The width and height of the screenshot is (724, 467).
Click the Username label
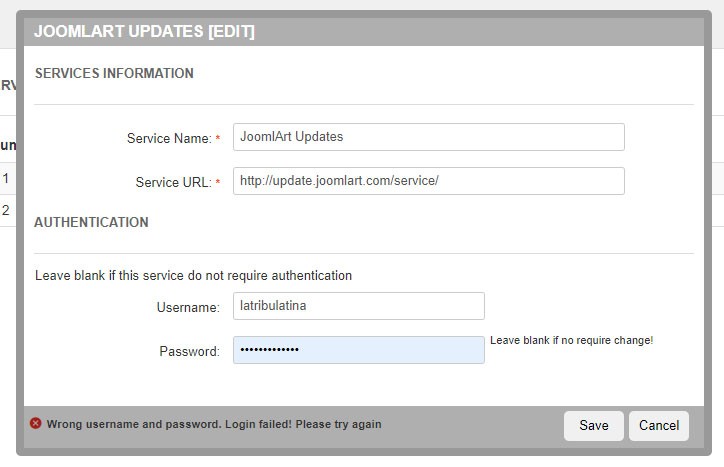pyautogui.click(x=187, y=307)
